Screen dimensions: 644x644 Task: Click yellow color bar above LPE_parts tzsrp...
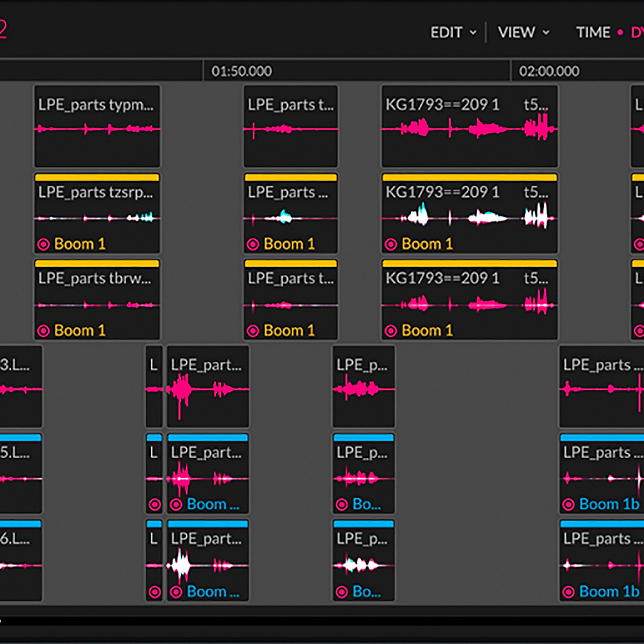tap(97, 178)
